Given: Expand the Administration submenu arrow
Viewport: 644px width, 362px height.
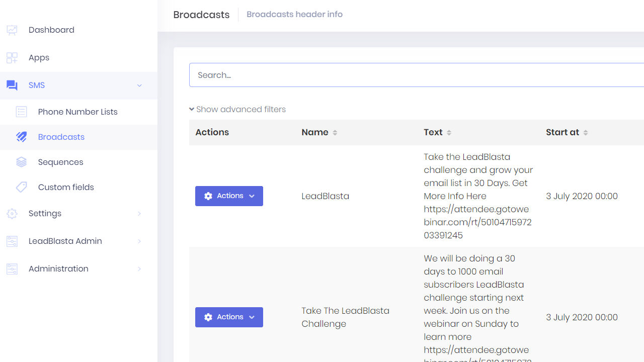Looking at the screenshot, I should click(x=139, y=269).
